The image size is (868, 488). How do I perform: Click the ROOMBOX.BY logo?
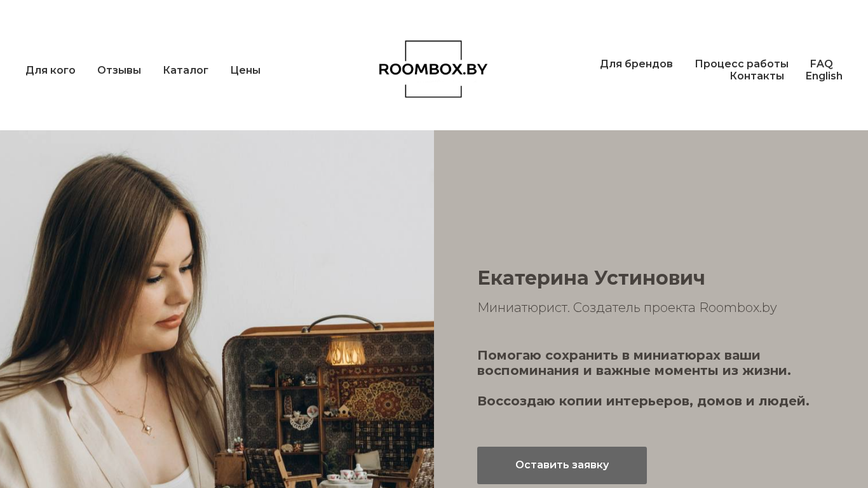[x=433, y=69]
